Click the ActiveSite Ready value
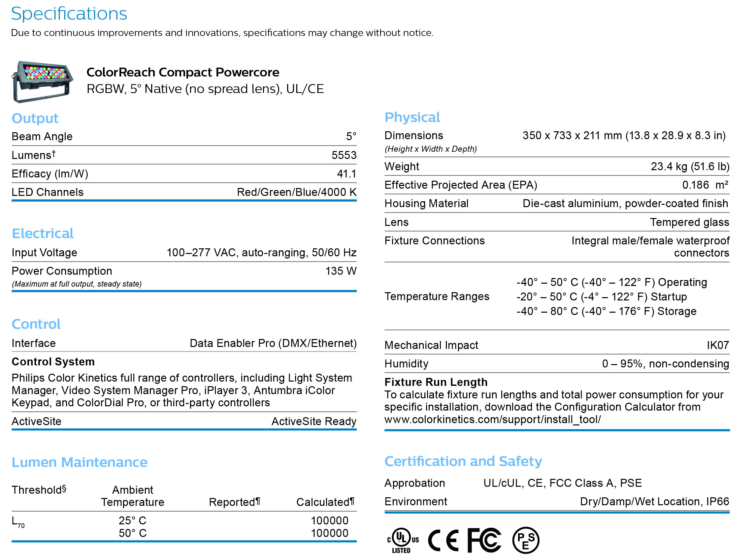The height and width of the screenshot is (559, 756). [314, 421]
